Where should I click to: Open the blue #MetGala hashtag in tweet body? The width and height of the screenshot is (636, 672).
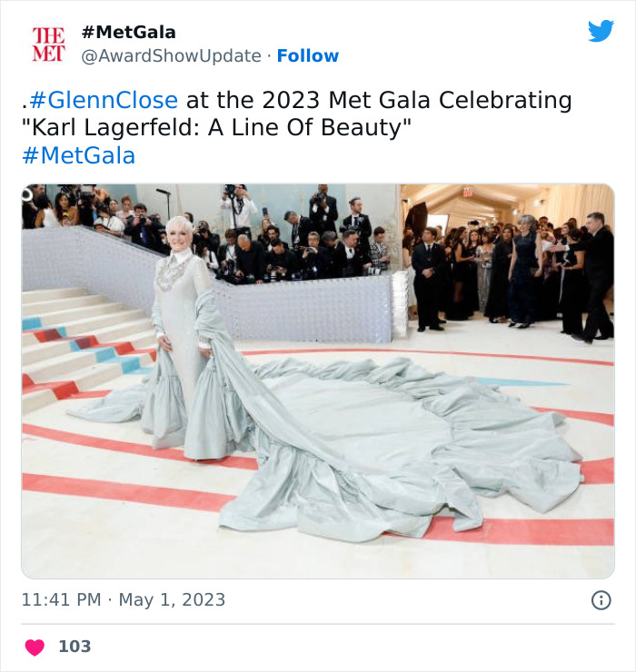[78, 155]
